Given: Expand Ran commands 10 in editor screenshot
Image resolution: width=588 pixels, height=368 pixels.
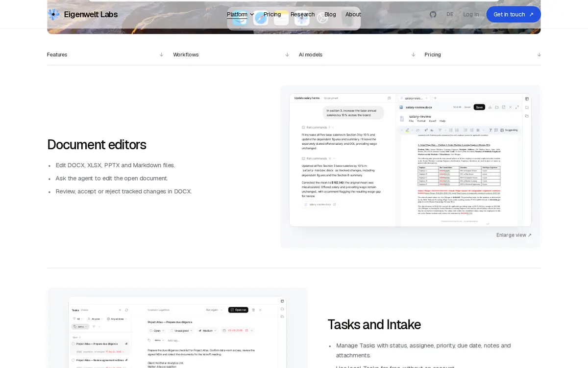Looking at the screenshot, I should (x=318, y=158).
